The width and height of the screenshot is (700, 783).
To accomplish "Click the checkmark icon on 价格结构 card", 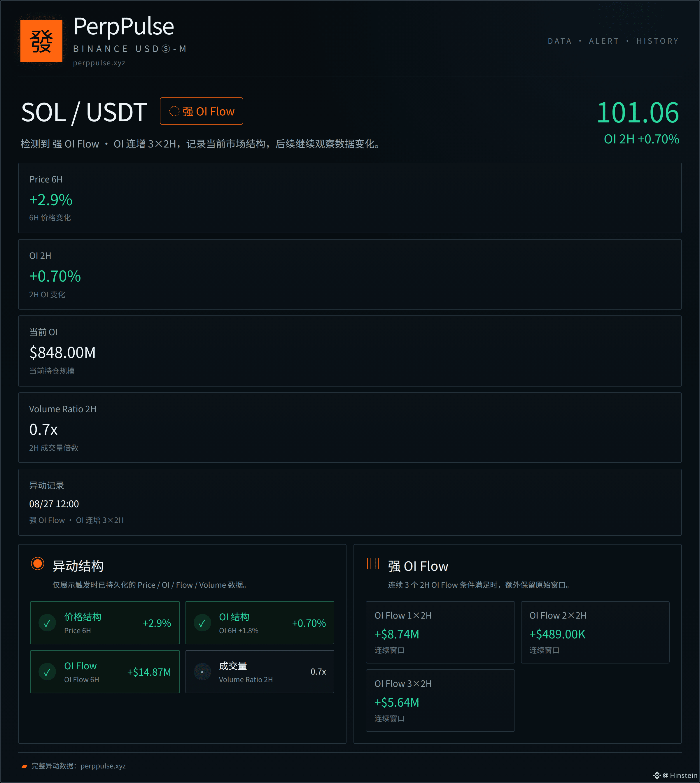I will click(x=47, y=623).
